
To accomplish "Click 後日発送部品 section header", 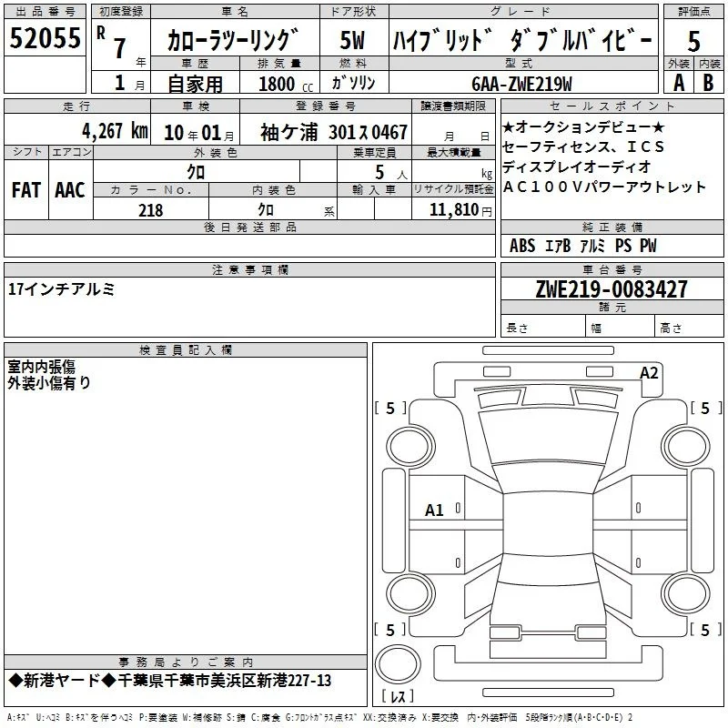I will click(249, 227).
